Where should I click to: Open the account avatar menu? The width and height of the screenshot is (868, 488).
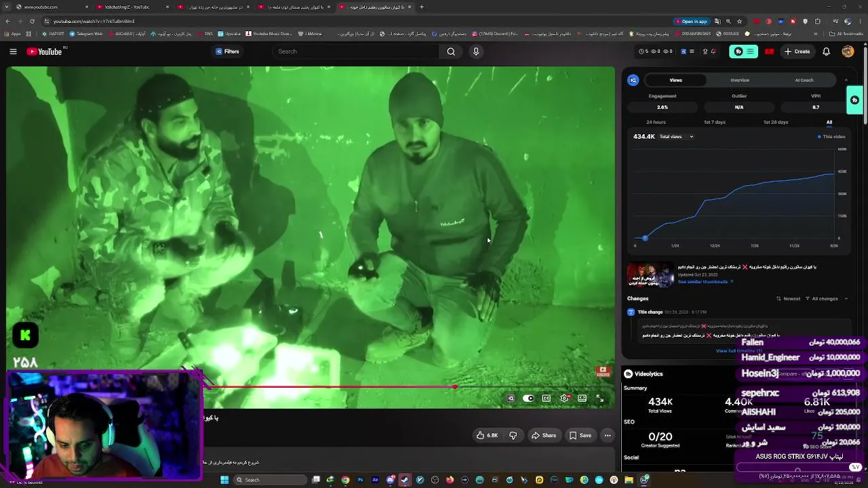pos(848,52)
